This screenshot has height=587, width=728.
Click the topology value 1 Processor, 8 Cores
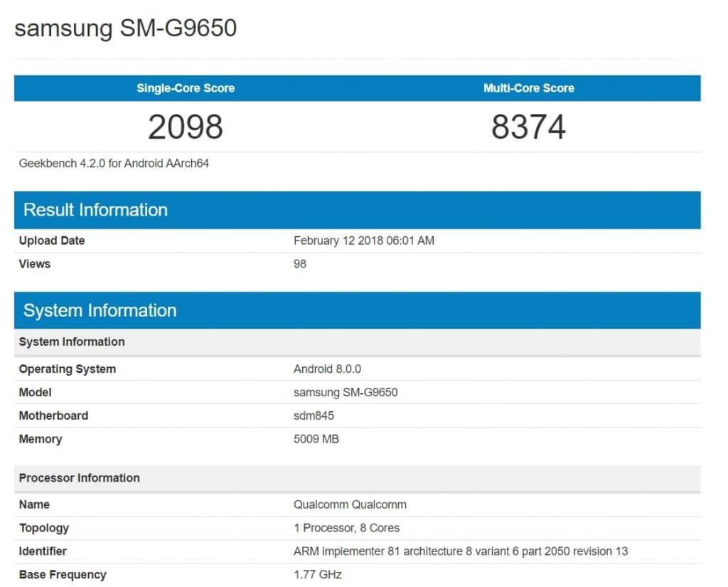point(346,528)
